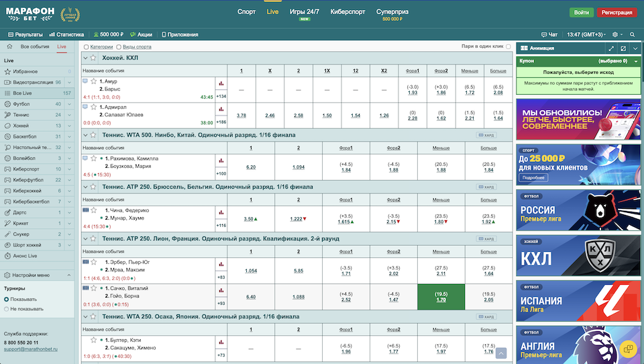Open the Чат link in toolbar
Image resolution: width=644 pixels, height=364 pixels.
click(549, 34)
